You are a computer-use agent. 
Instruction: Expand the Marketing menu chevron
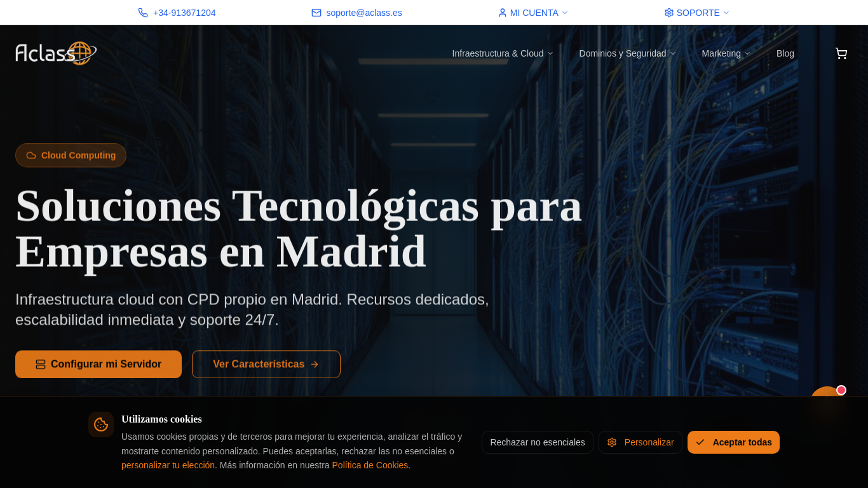pos(748,53)
